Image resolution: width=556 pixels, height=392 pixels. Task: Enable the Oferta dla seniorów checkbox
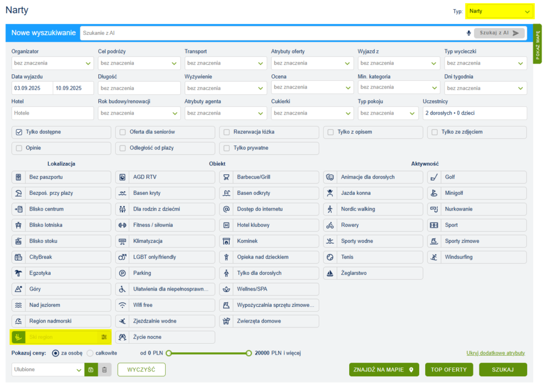click(123, 132)
